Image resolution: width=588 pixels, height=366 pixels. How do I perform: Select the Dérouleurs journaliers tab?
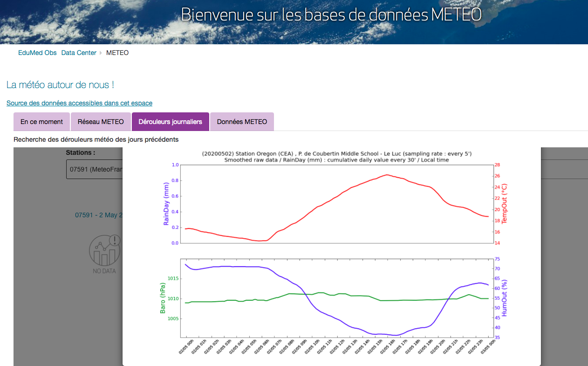click(170, 122)
